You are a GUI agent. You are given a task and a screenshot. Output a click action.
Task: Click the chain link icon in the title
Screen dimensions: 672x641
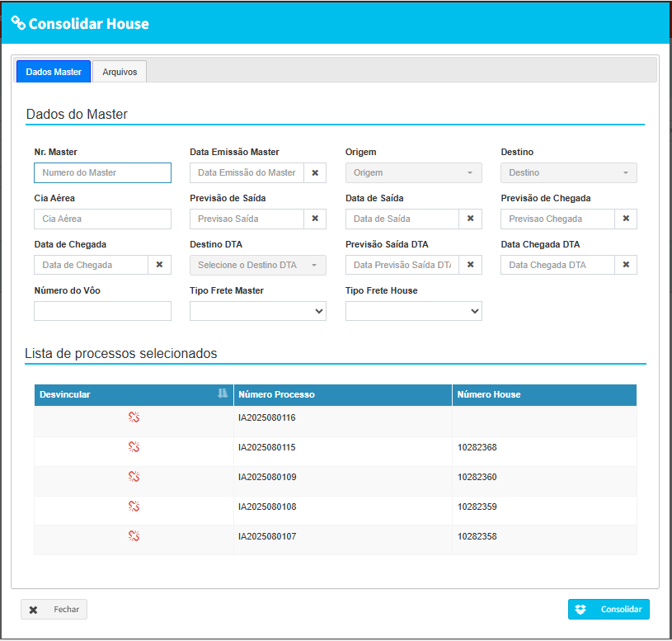tap(18, 23)
